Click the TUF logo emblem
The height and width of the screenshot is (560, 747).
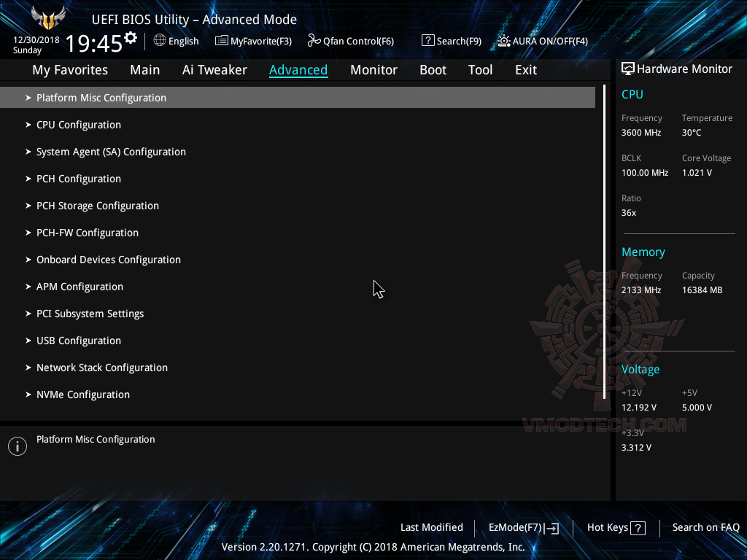tap(48, 18)
